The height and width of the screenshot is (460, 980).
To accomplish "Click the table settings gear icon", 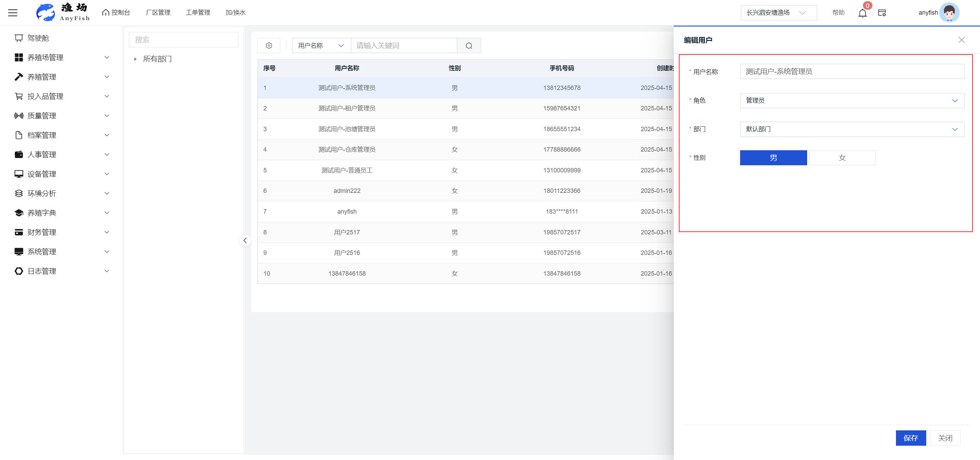I will click(269, 46).
